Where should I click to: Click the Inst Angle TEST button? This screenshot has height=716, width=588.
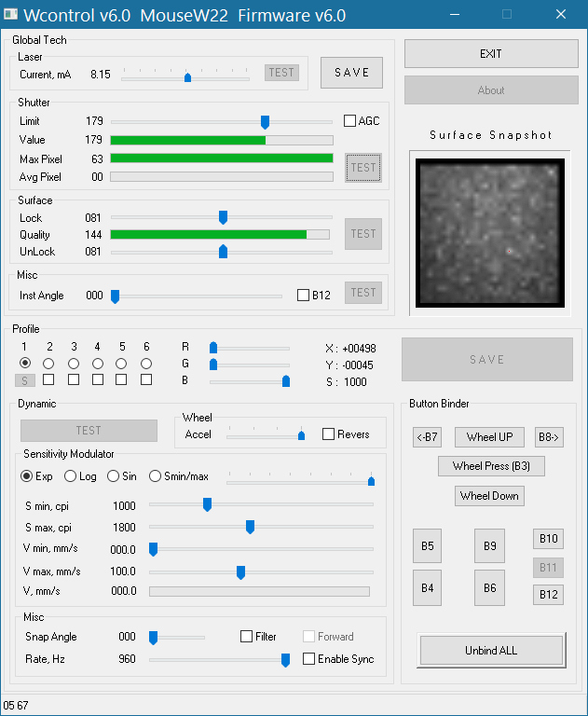[x=363, y=292]
